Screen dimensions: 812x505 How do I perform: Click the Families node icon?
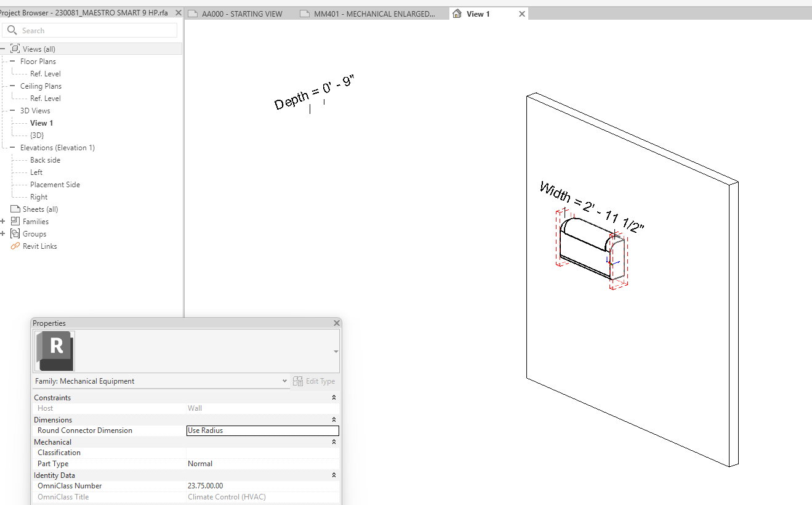pyautogui.click(x=15, y=221)
